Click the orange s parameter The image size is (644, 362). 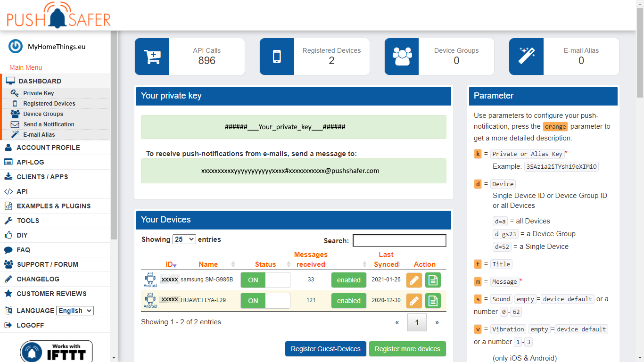478,299
